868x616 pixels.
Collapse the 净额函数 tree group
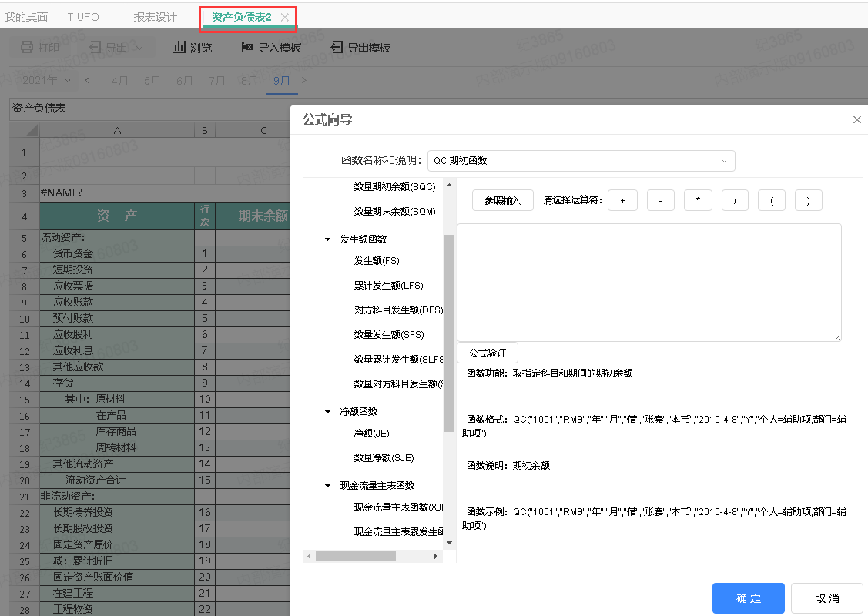[328, 412]
